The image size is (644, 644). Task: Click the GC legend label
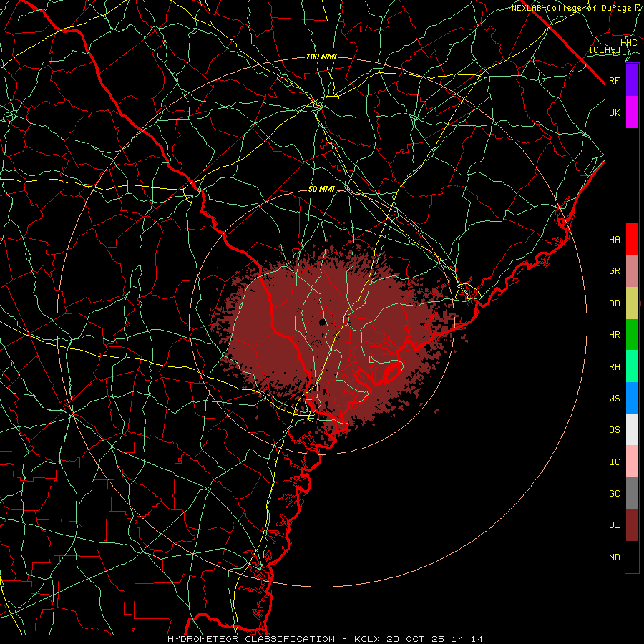(615, 494)
